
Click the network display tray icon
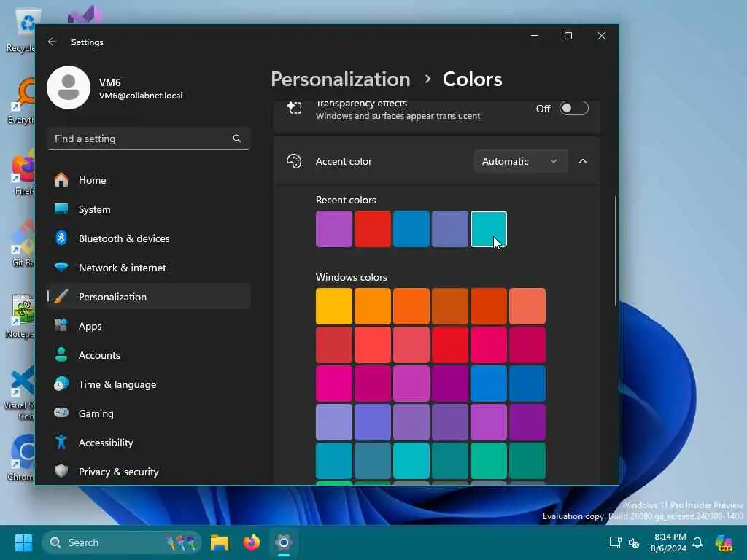click(x=615, y=542)
